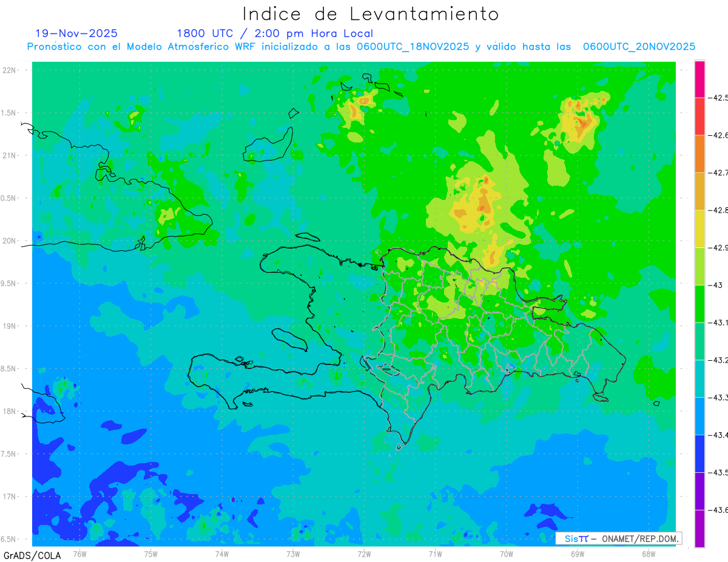Click the '70W' longitude label
728x562 pixels.
point(507,554)
